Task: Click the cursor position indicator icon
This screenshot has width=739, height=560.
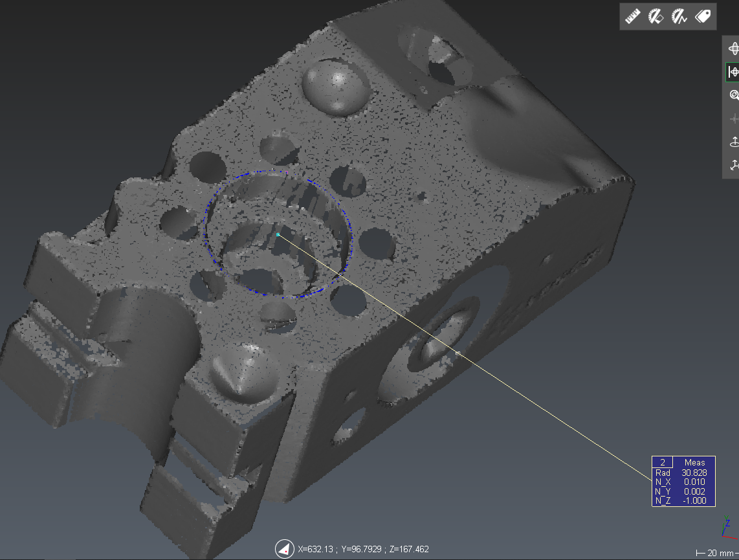Action: pos(283,549)
